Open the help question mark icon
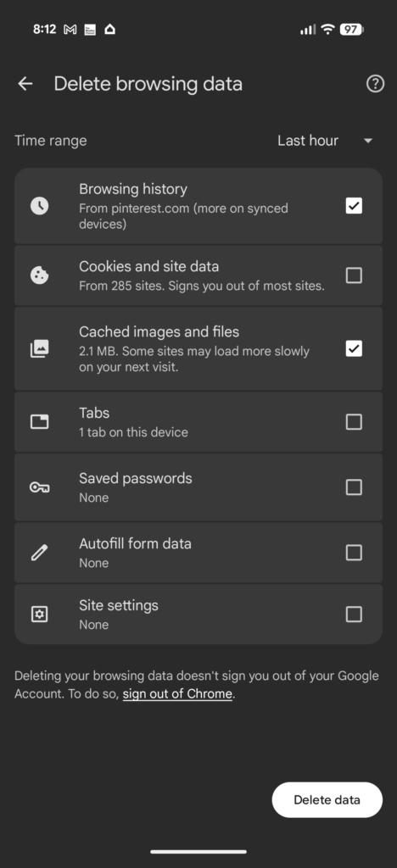This screenshot has height=868, width=397. (x=375, y=84)
